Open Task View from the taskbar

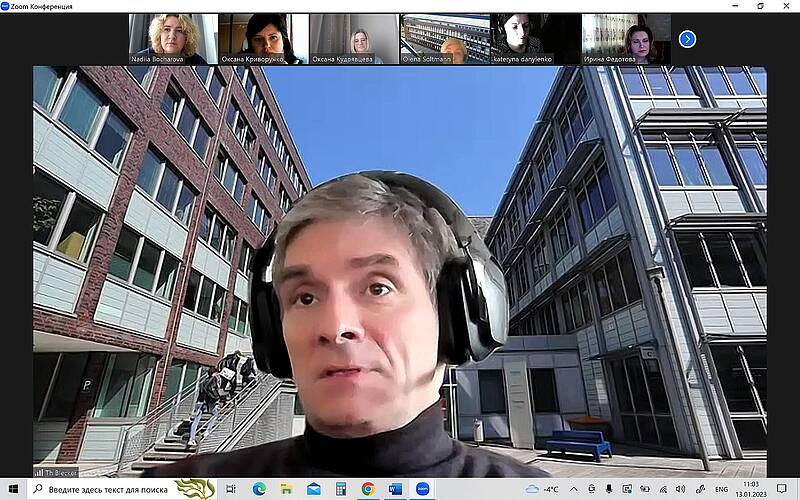tap(232, 489)
